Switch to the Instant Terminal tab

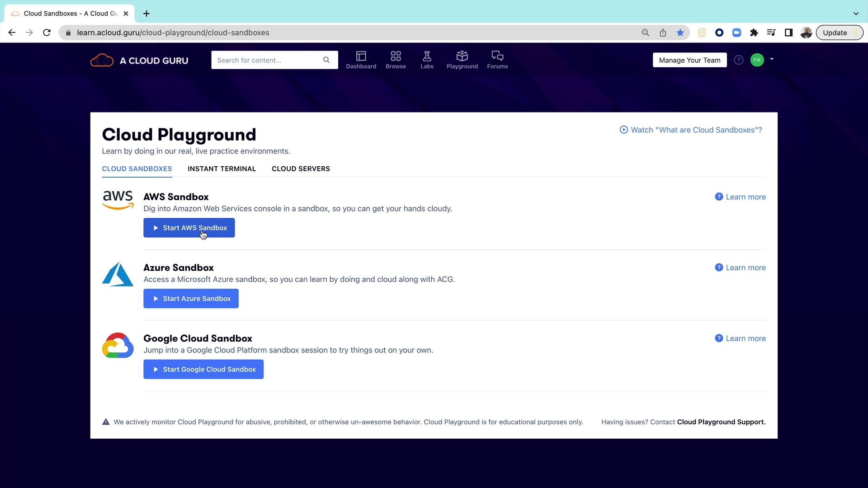tap(222, 169)
